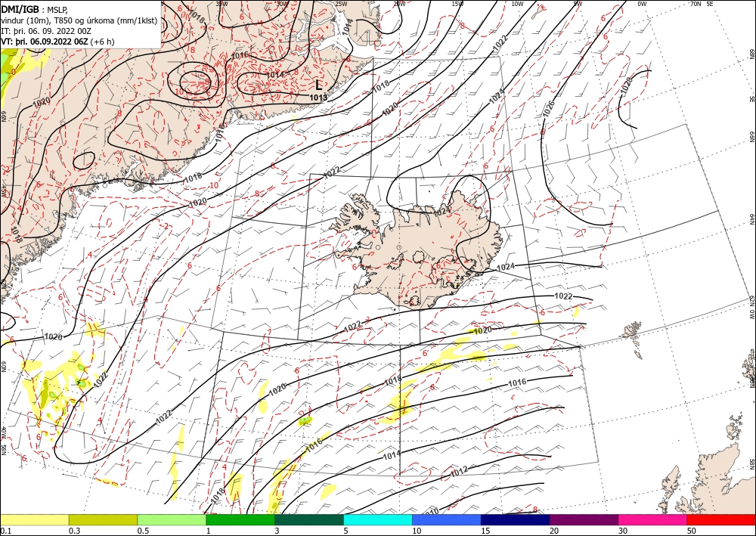756x536 pixels.
Task: Click the '5W' longitude label at top
Action: click(x=578, y=4)
